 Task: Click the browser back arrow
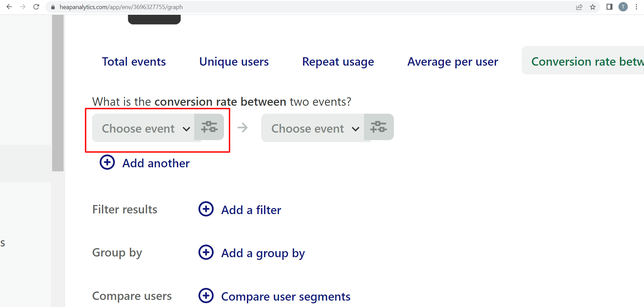9,7
